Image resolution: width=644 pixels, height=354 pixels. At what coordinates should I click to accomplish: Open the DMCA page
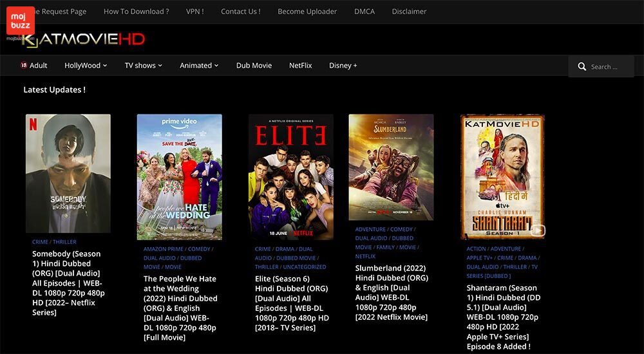coord(365,12)
